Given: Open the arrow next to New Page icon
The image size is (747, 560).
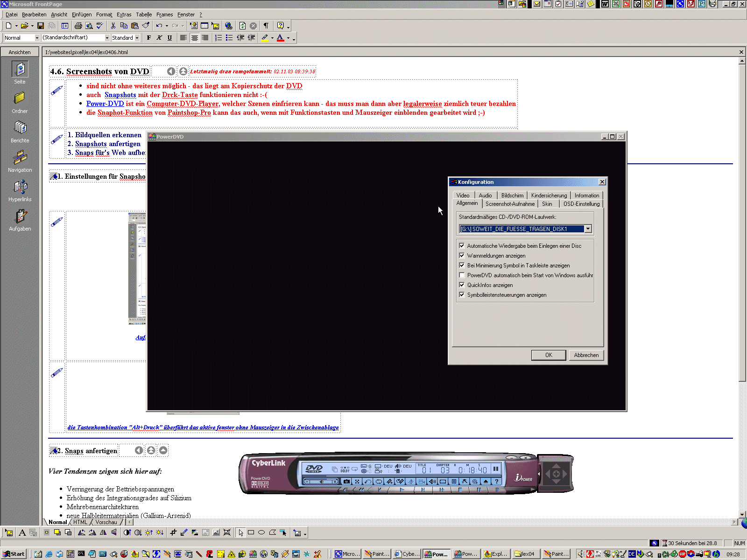Looking at the screenshot, I should point(16,26).
